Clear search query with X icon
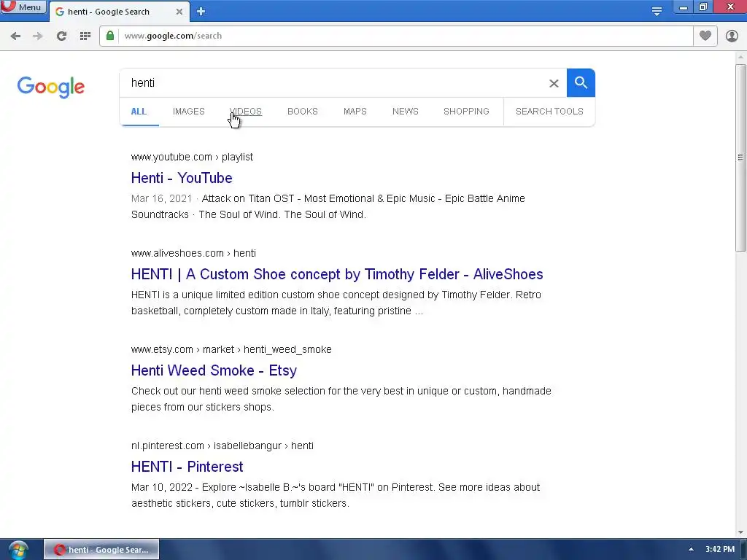 coord(554,83)
